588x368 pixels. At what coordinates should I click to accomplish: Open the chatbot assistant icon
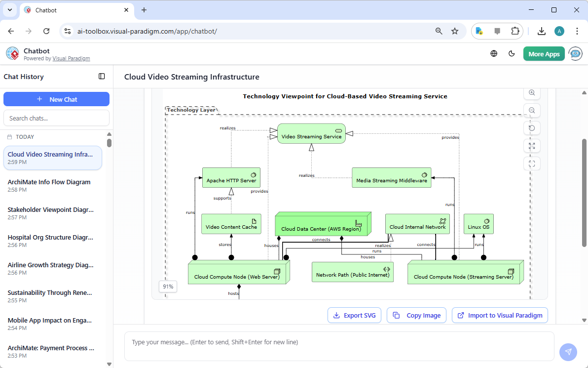pyautogui.click(x=575, y=53)
